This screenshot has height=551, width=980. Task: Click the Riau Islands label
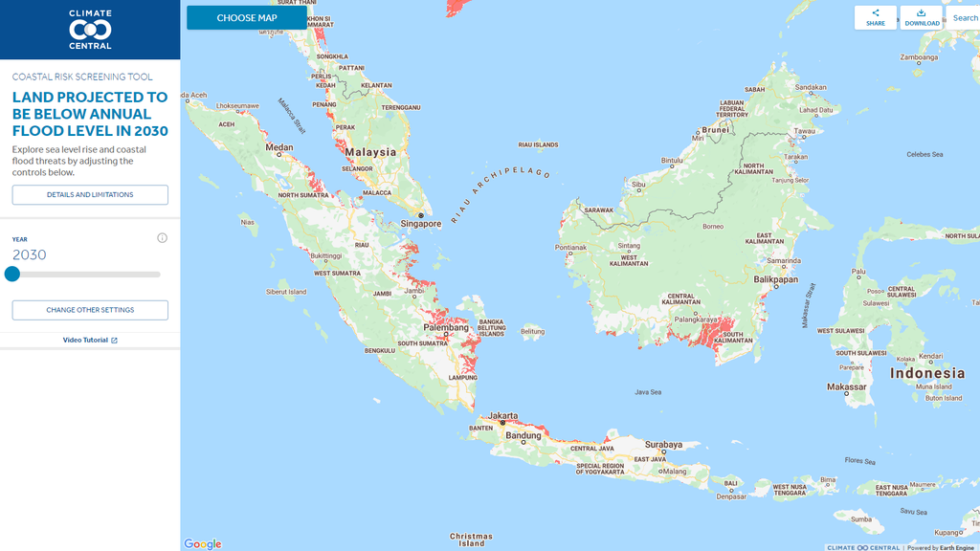point(538,145)
